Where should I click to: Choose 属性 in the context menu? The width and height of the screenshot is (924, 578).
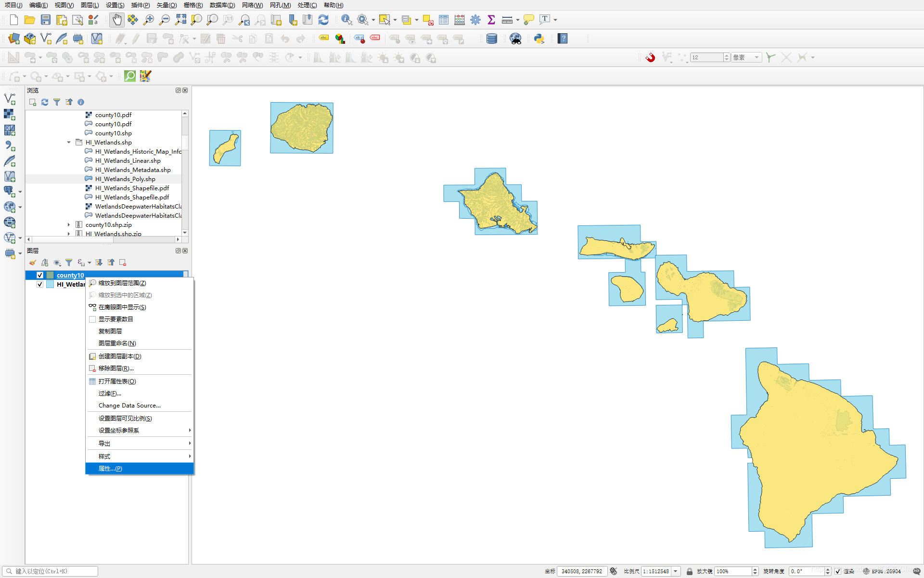(110, 468)
